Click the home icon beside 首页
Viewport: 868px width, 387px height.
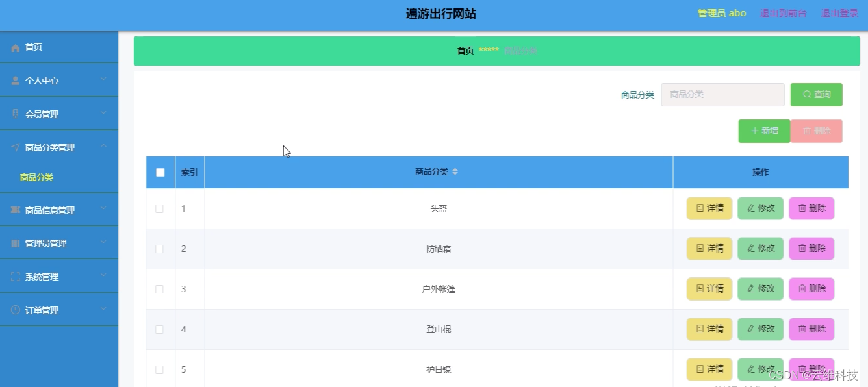pyautogui.click(x=16, y=48)
